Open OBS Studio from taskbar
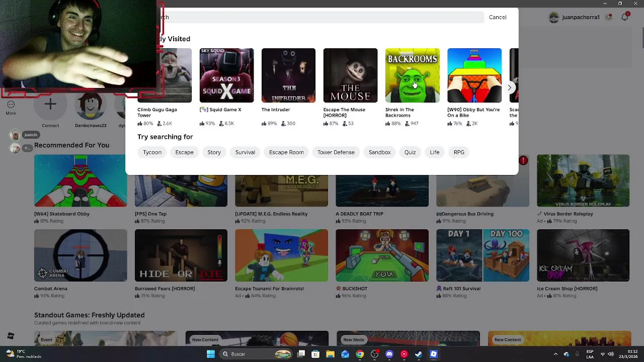Image resolution: width=644 pixels, height=362 pixels. tap(374, 354)
